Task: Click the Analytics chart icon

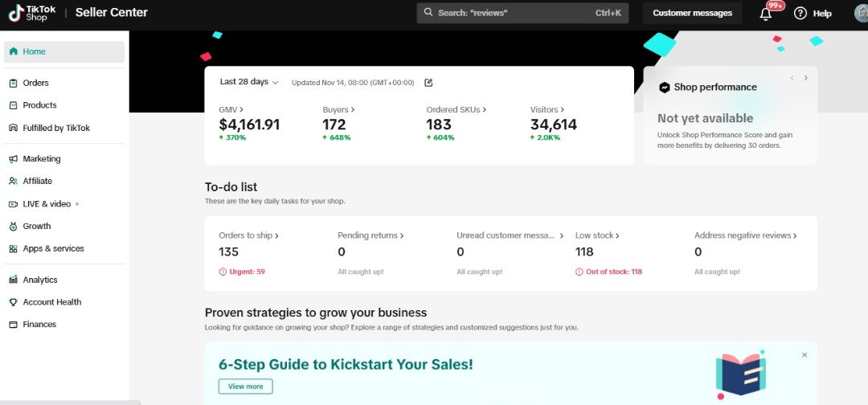Action: click(x=14, y=280)
